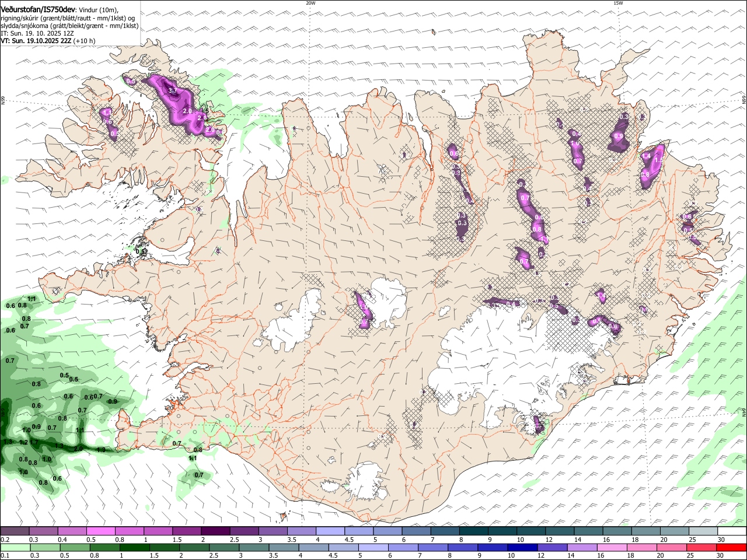747x560 pixels.
Task: Select the violet 12 swatch in lower legend
Action: tap(553, 548)
